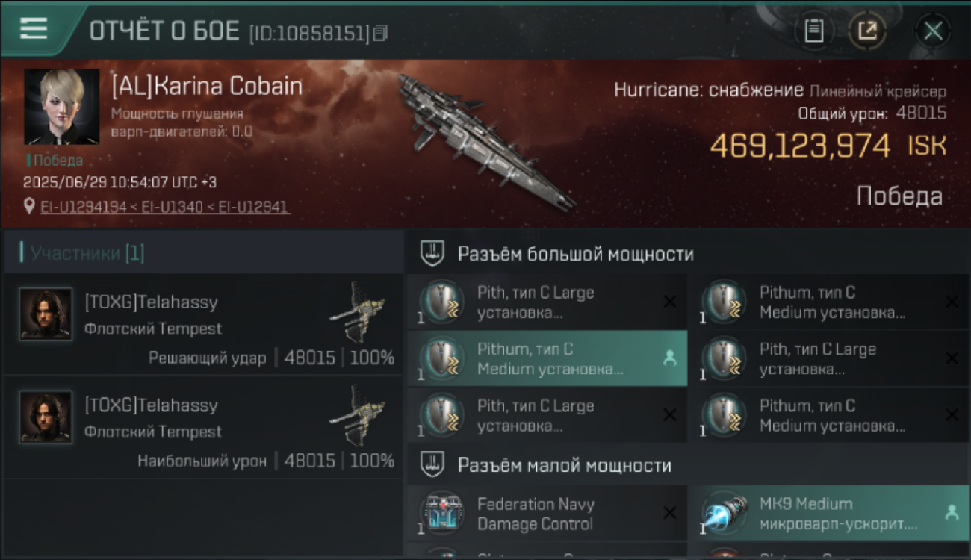This screenshot has width=971, height=560.
Task: Click the Hurricane ship image
Action: click(x=485, y=140)
